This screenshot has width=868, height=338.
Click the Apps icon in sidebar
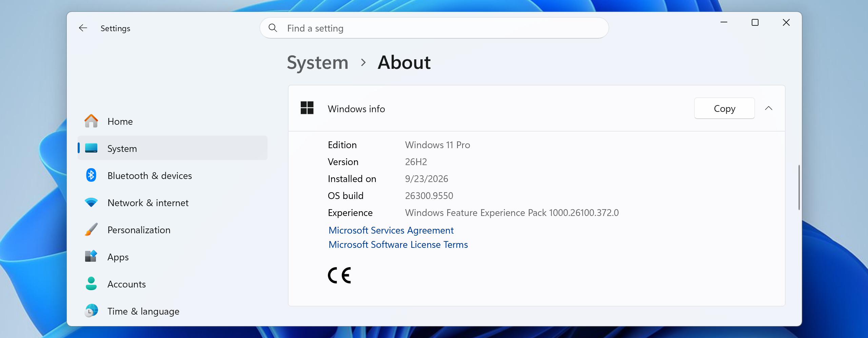91,256
